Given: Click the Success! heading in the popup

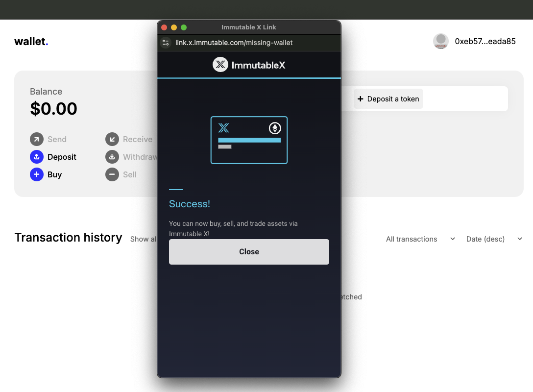Looking at the screenshot, I should tap(189, 204).
